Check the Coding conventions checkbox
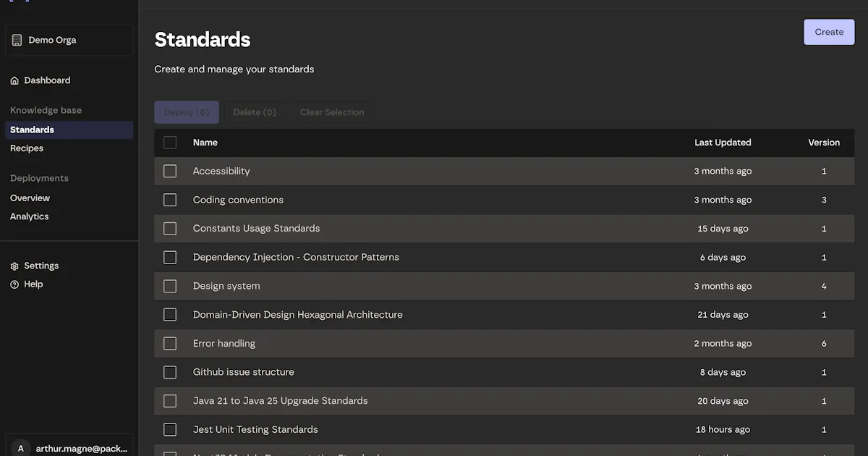This screenshot has height=456, width=868. [170, 200]
